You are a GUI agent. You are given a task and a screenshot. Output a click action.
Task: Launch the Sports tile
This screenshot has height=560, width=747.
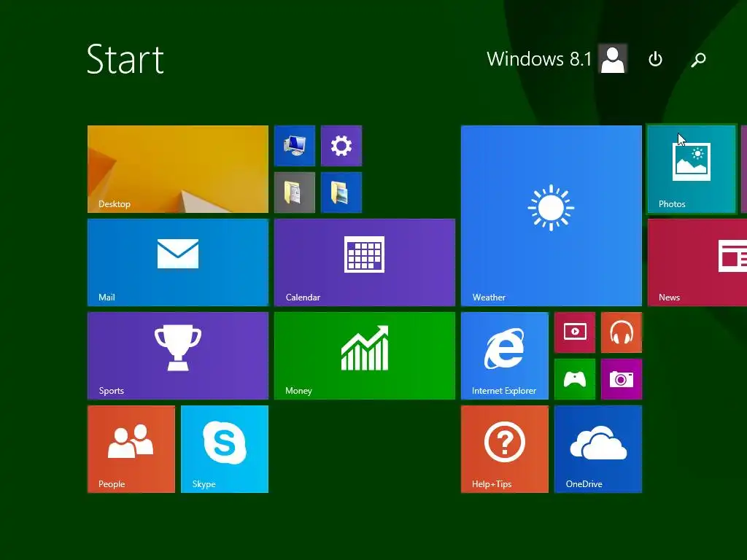(178, 356)
